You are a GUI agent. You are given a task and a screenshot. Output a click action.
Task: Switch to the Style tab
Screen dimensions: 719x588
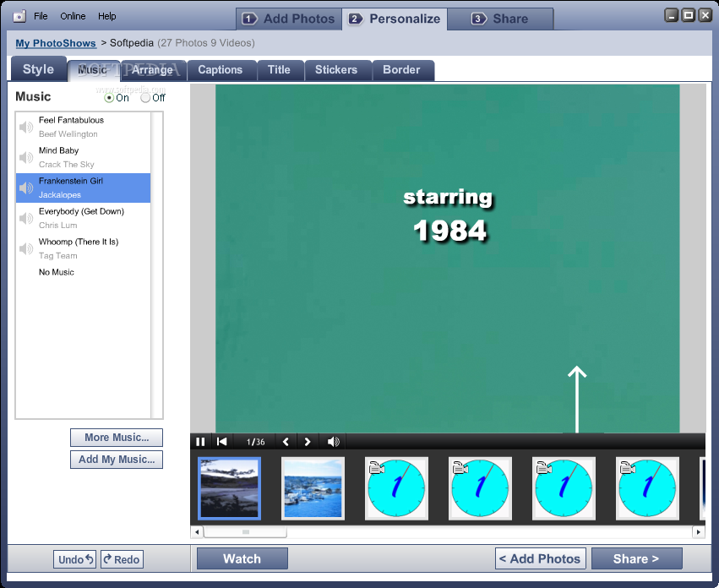click(x=39, y=69)
